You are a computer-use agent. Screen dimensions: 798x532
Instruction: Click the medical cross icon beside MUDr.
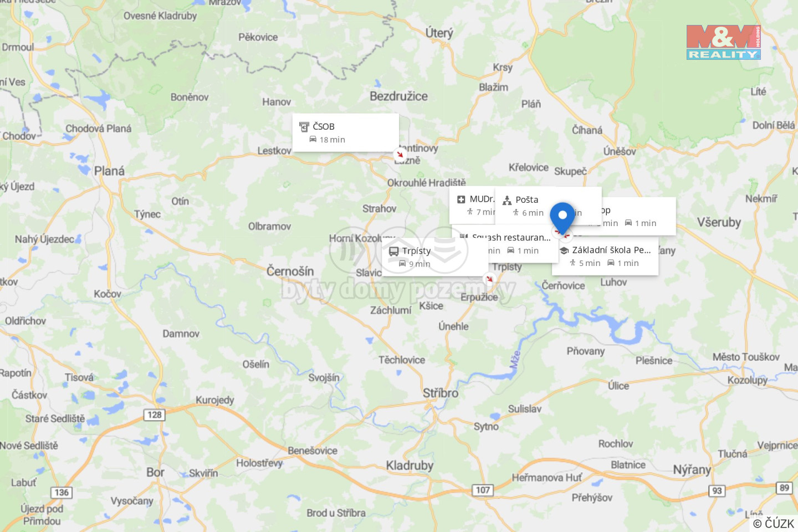pyautogui.click(x=461, y=199)
